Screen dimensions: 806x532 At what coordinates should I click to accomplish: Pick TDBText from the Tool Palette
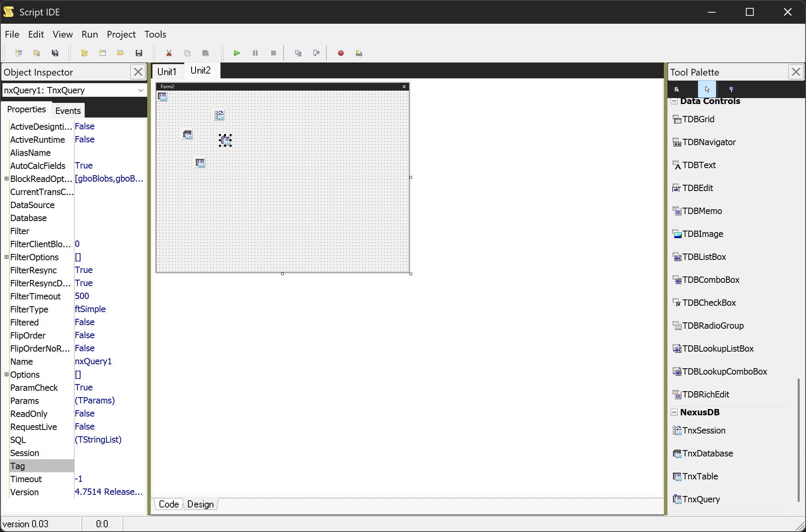[x=694, y=165]
